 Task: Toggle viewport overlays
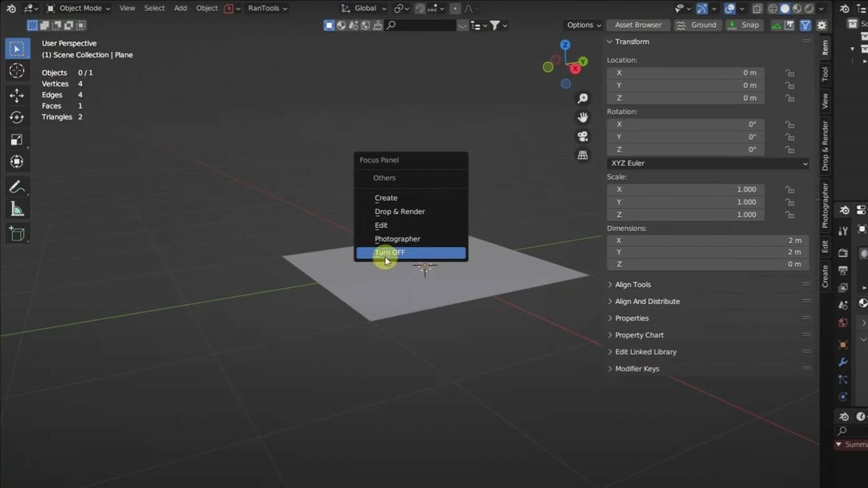point(730,9)
